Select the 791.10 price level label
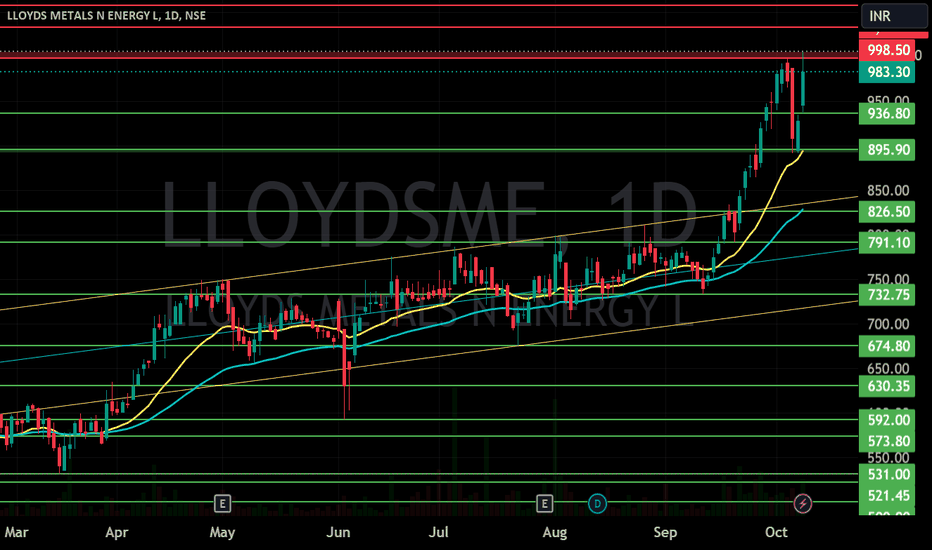The image size is (932, 550). click(887, 243)
